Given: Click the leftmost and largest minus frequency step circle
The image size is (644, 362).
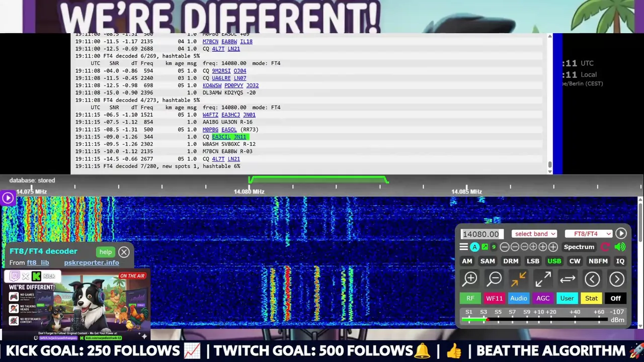Looking at the screenshot, I should pyautogui.click(x=505, y=247).
